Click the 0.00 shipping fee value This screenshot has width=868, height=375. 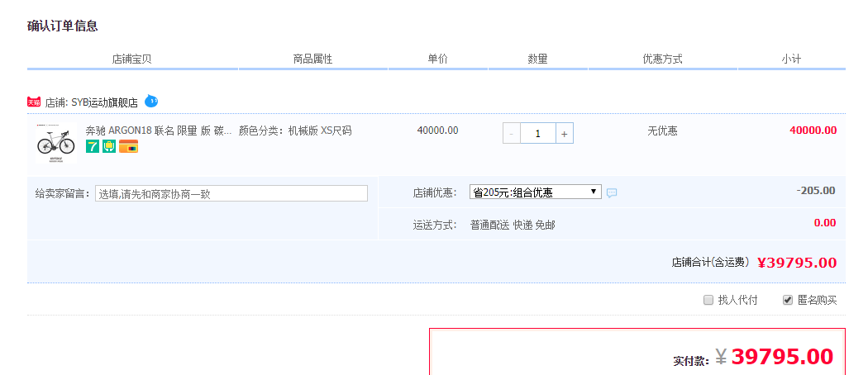(825, 223)
